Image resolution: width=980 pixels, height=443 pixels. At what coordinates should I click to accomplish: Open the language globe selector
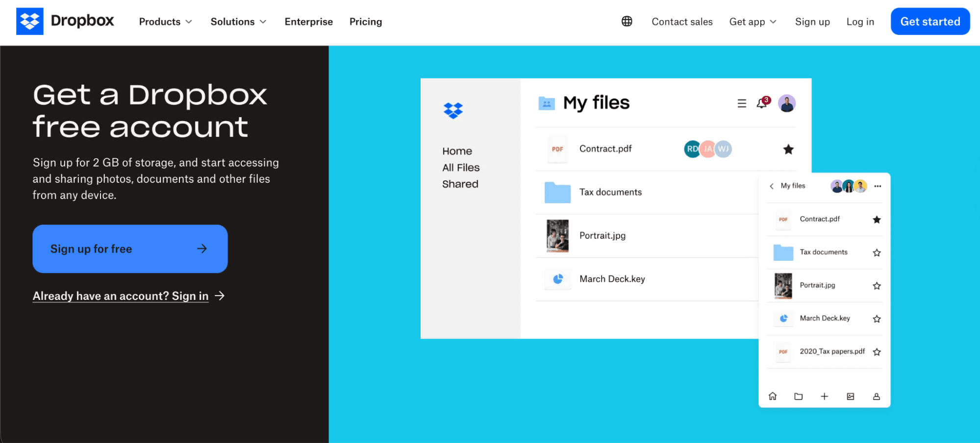click(x=627, y=21)
